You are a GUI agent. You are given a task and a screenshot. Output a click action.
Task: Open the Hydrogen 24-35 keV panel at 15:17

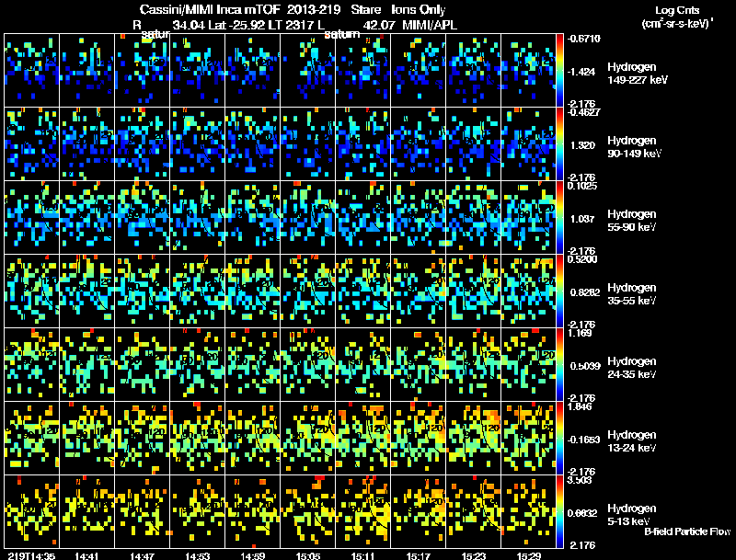[419, 365]
